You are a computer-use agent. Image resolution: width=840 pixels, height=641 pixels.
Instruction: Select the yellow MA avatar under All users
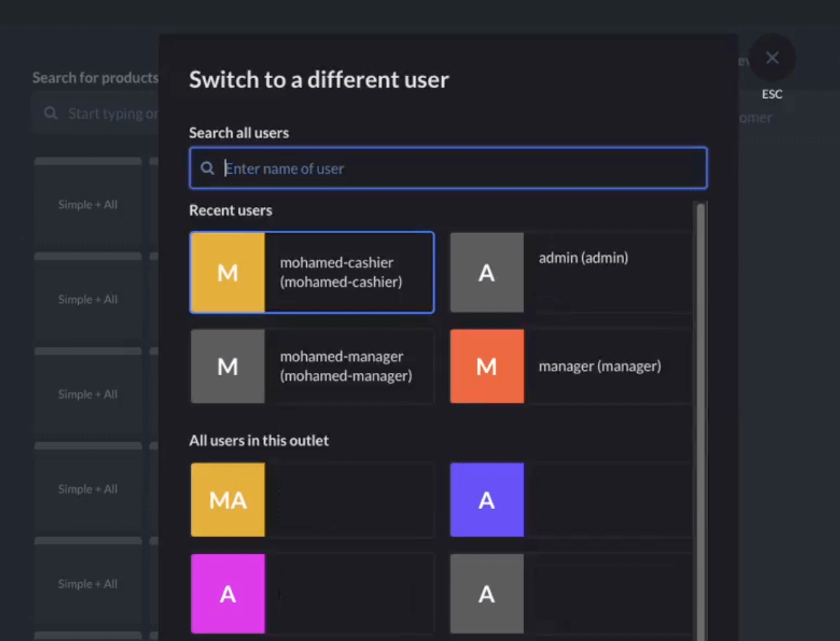coord(227,499)
